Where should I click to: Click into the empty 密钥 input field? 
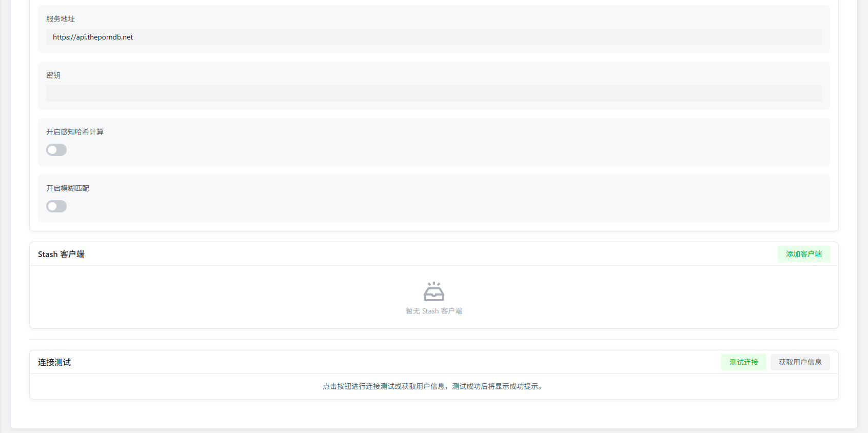[433, 93]
